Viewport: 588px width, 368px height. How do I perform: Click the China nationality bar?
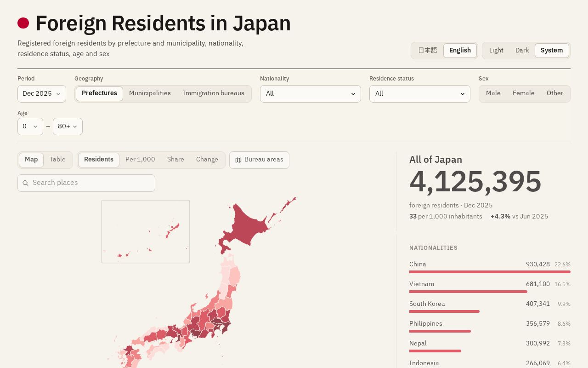pos(490,272)
